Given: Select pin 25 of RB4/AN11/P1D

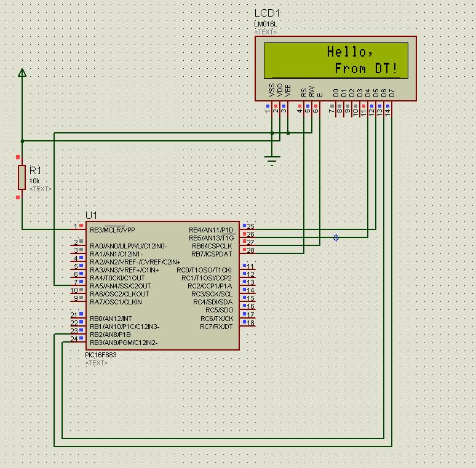Looking at the screenshot, I should (250, 227).
